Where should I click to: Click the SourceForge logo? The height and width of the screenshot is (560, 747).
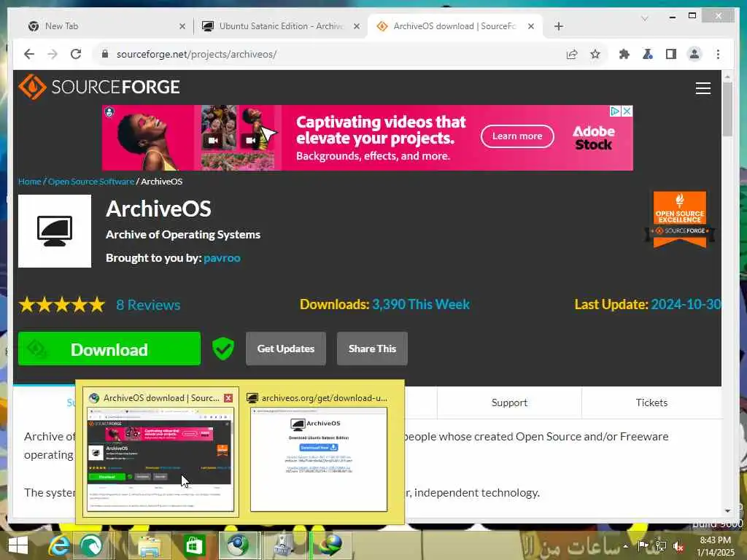99,87
